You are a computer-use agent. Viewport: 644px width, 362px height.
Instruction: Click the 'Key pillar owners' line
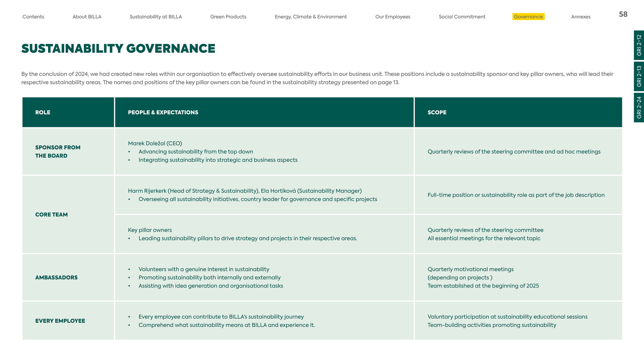coord(150,230)
